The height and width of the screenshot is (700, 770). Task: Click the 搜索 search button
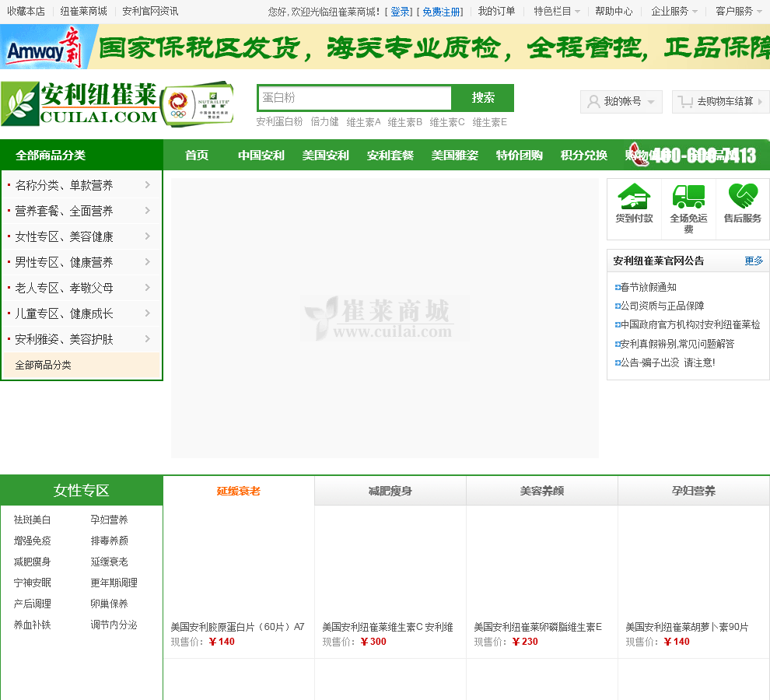pos(483,98)
